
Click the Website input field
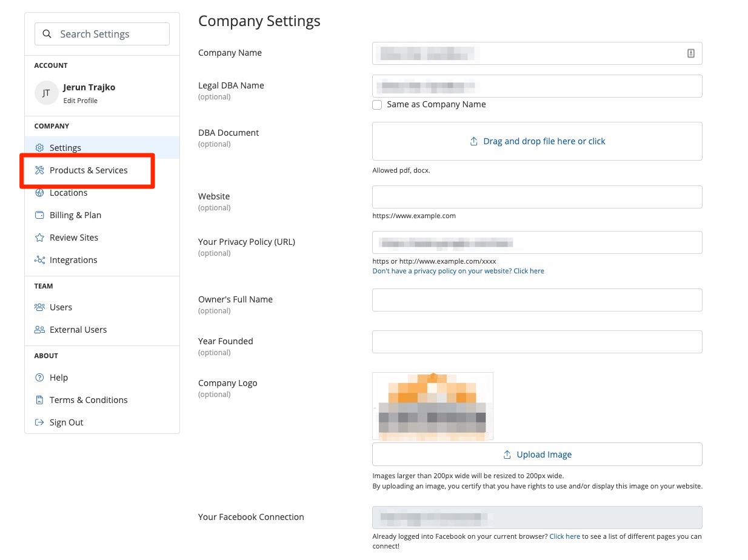[537, 197]
